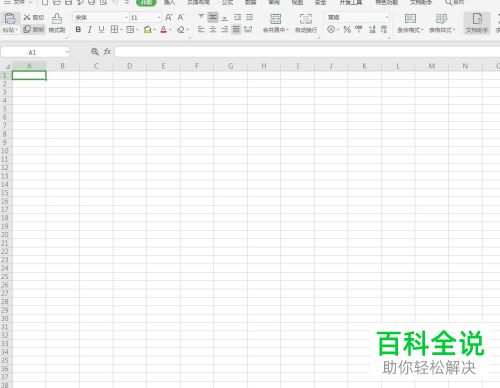Click the Paste clipboard icon

click(10, 19)
